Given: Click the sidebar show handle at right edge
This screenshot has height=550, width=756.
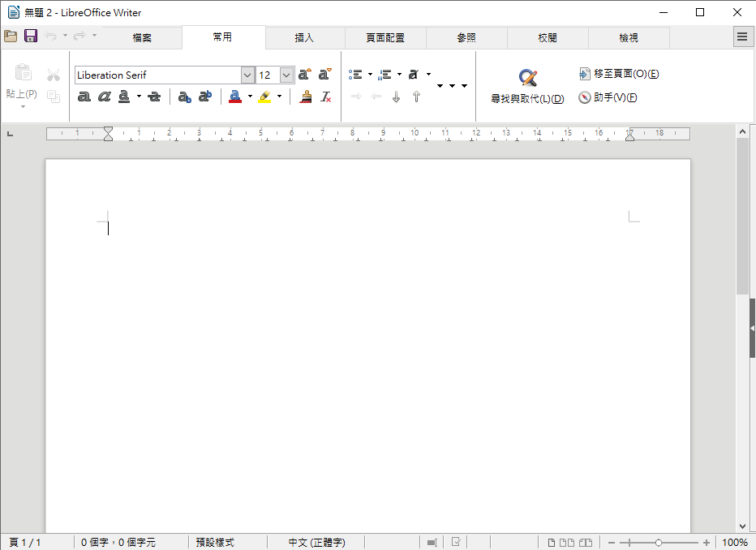Looking at the screenshot, I should 752,329.
